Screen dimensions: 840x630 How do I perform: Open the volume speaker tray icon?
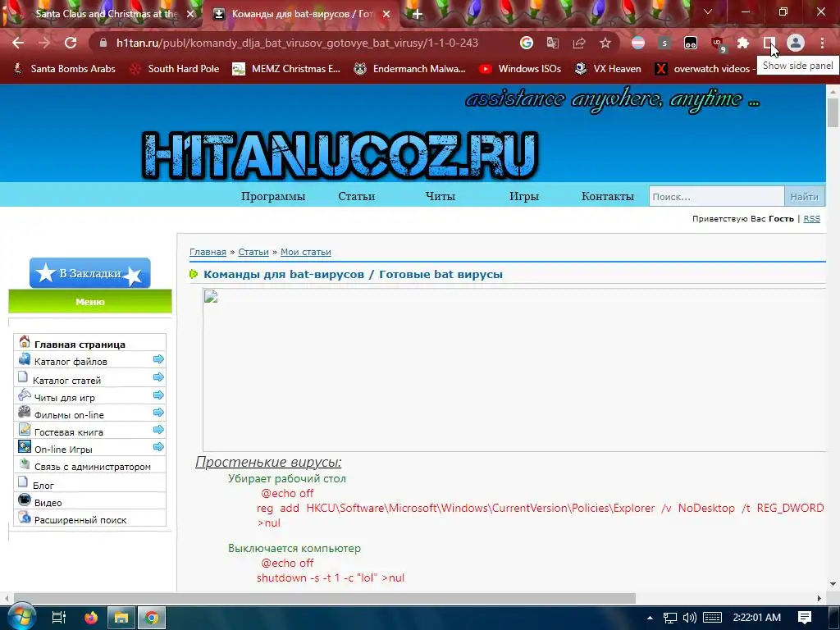pos(690,618)
